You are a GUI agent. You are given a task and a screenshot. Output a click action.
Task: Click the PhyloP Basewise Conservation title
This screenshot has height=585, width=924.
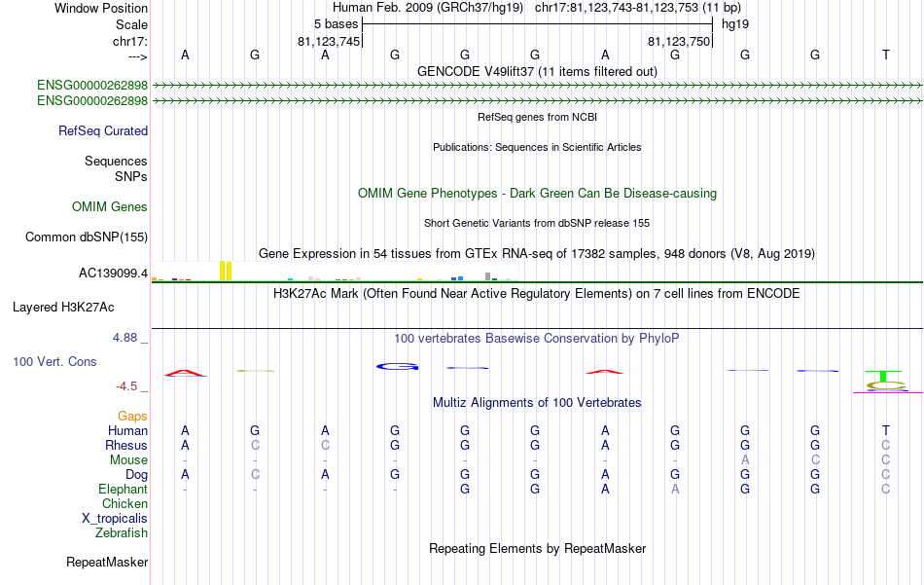pos(537,339)
